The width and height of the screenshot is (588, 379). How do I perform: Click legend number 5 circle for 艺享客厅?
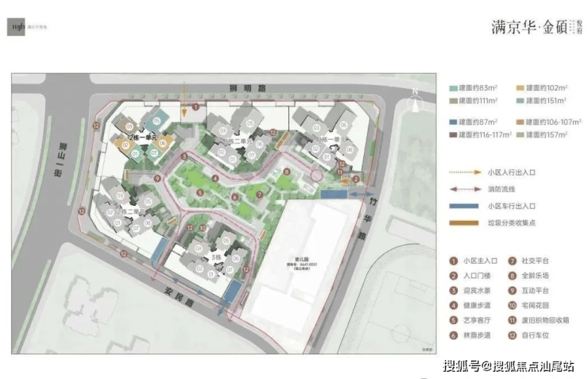point(454,320)
